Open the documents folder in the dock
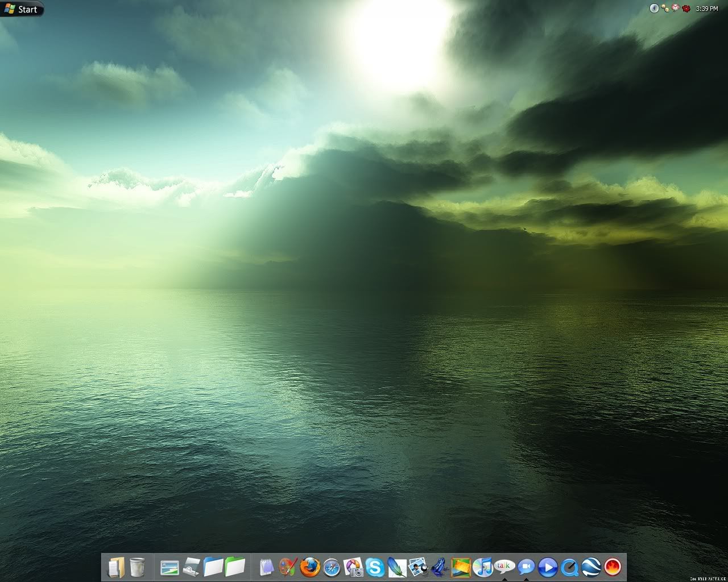The height and width of the screenshot is (582, 728). click(x=116, y=567)
